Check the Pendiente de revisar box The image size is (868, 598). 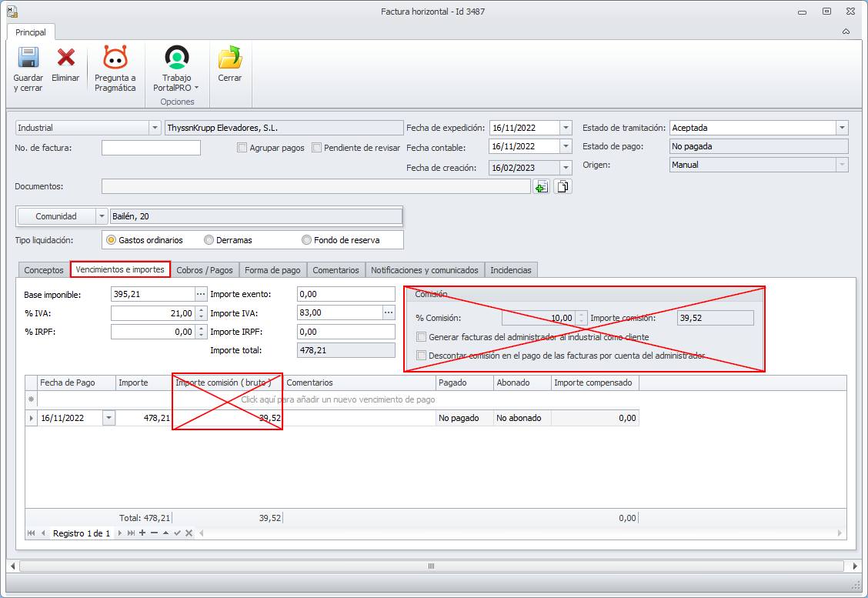tap(316, 148)
